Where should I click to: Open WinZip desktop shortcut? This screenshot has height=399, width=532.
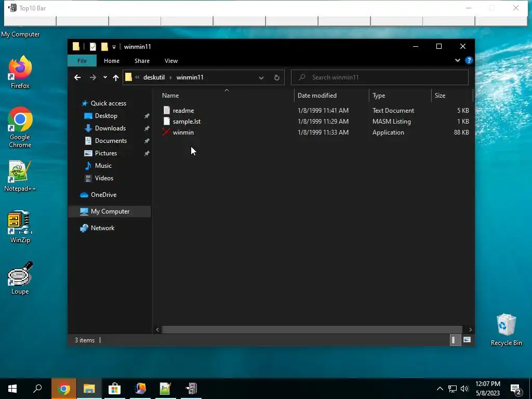pos(20,227)
